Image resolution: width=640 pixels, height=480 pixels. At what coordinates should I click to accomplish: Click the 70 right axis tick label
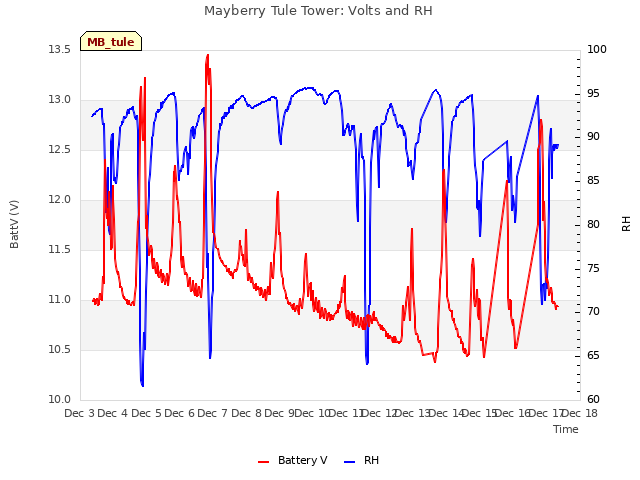[593, 312]
